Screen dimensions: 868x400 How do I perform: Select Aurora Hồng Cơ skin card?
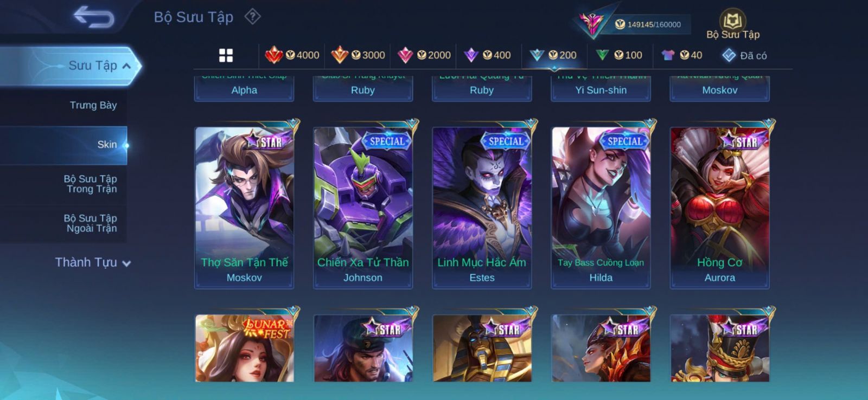click(720, 208)
